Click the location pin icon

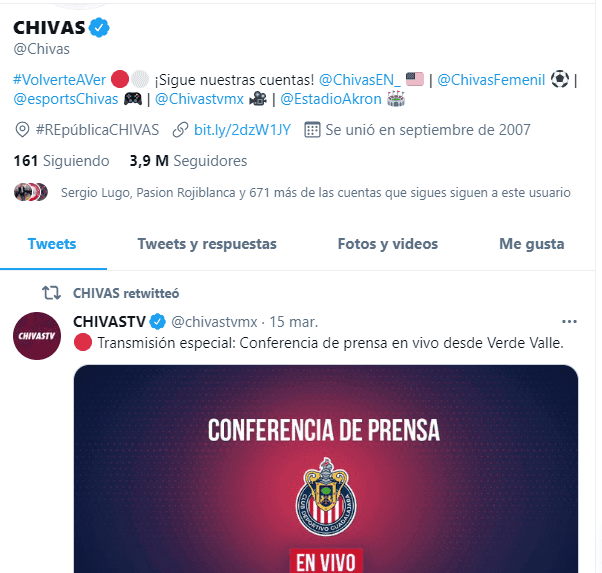tap(22, 130)
